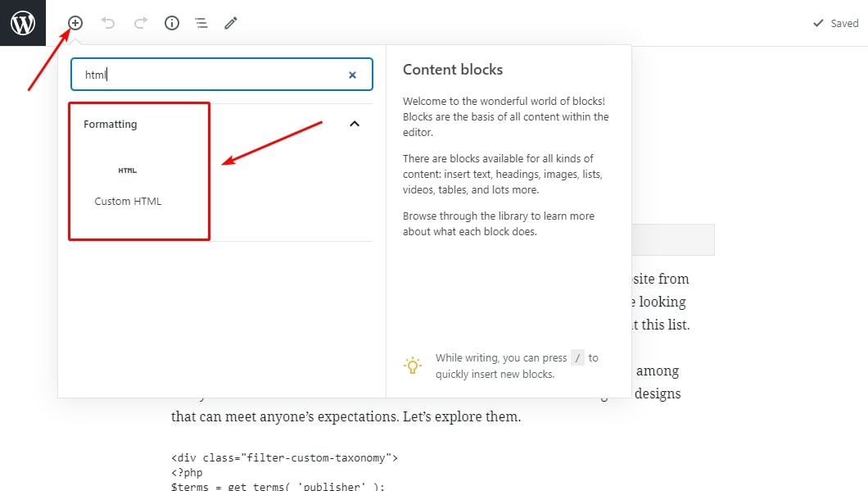Collapse the Formatting section chevron
Screen dimensions: 868x491
point(355,124)
